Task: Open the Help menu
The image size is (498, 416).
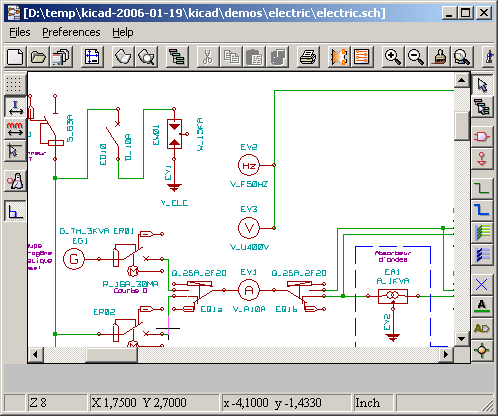Action: [122, 32]
